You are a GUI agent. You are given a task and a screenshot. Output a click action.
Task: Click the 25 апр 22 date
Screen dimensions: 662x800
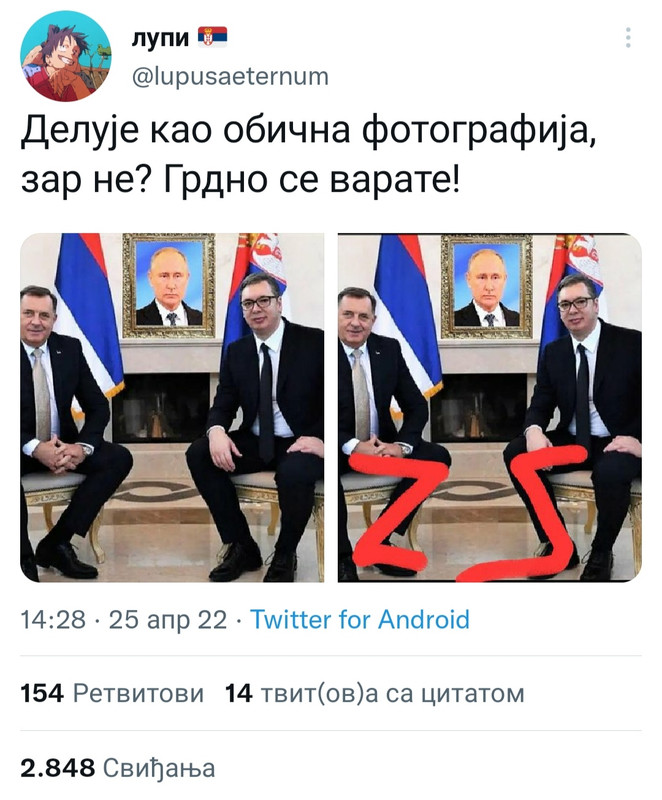(168, 619)
